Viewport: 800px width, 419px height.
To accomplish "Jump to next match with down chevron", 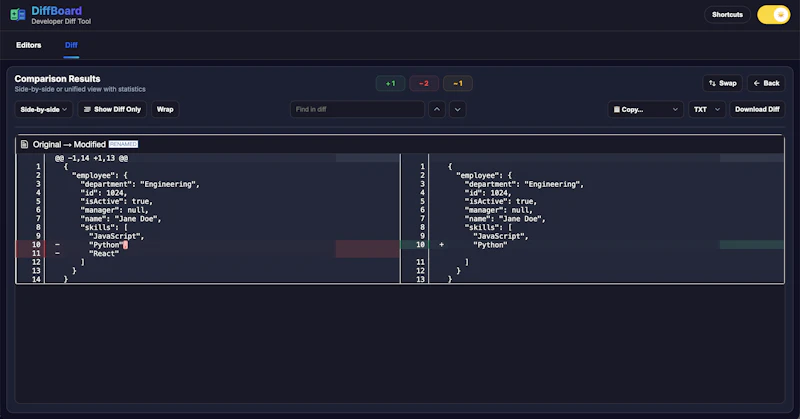I will click(458, 109).
